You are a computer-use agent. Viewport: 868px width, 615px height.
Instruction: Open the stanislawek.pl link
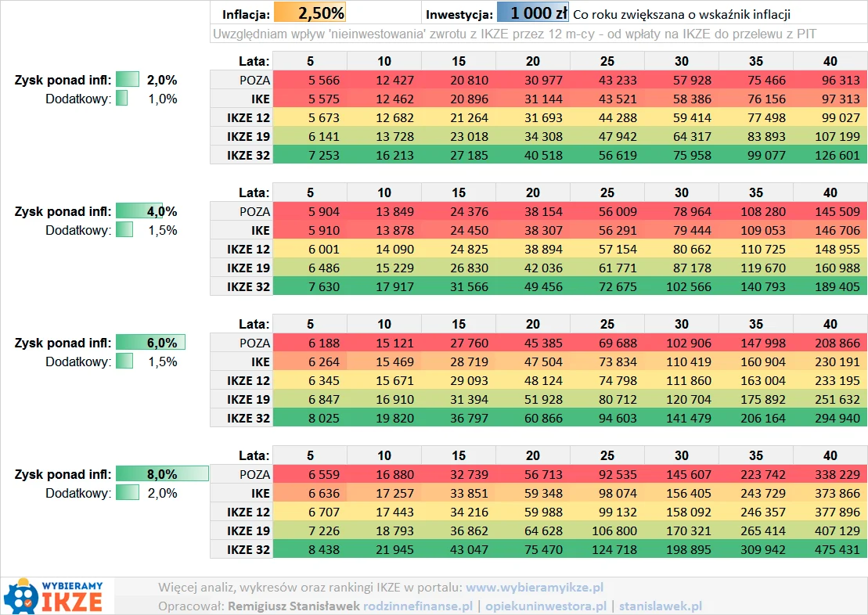(660, 606)
